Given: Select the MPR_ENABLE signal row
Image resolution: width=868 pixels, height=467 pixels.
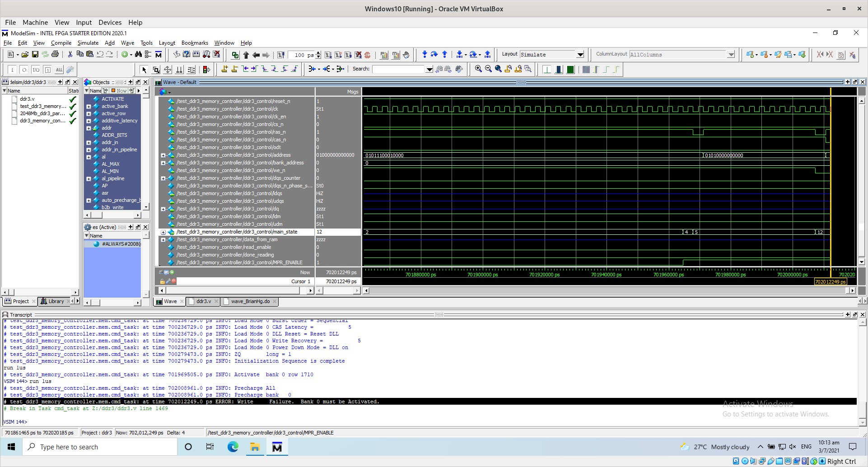Looking at the screenshot, I should [239, 262].
